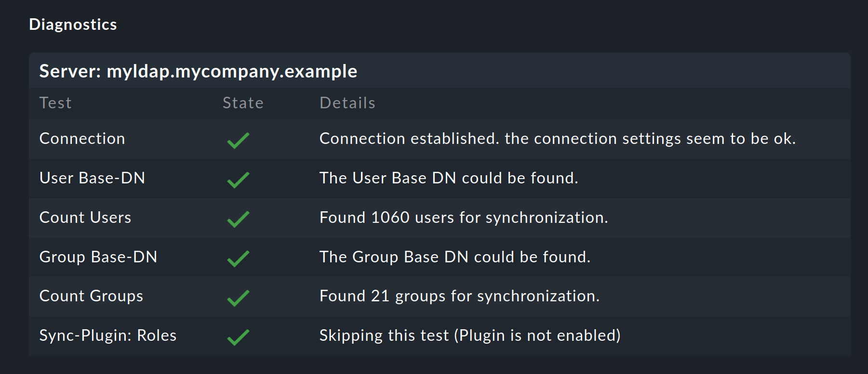Expand the Group Base-DN test details
The width and height of the screenshot is (868, 374).
point(98,258)
